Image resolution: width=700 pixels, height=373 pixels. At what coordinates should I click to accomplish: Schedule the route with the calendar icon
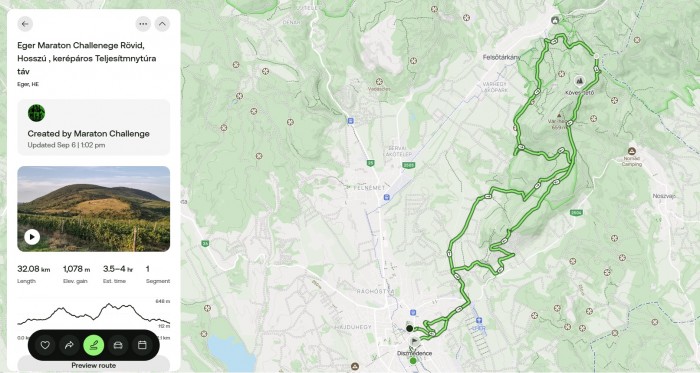click(142, 345)
